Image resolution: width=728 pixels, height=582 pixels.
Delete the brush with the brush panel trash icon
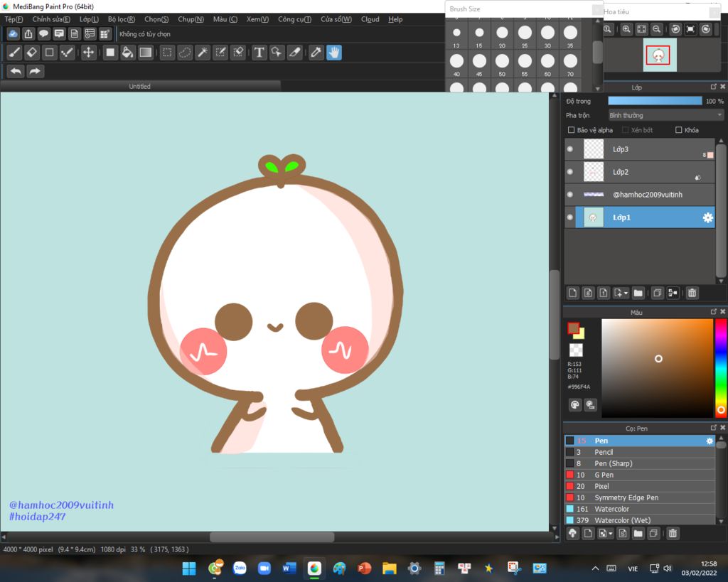673,534
